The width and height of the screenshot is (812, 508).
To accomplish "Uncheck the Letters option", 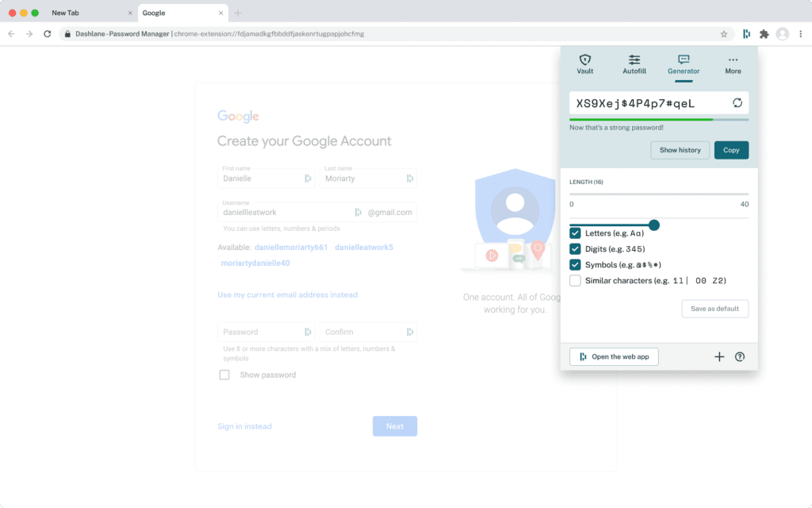I will [574, 233].
